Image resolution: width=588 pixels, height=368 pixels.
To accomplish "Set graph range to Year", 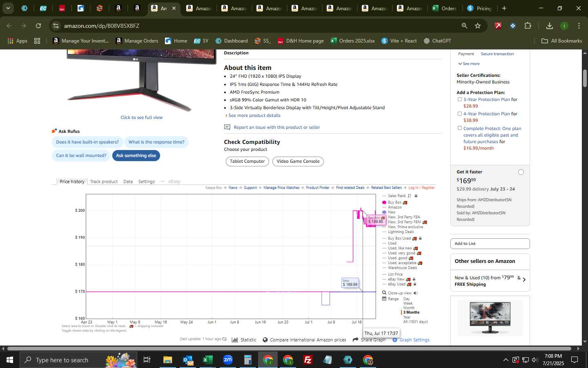I will [x=407, y=317].
